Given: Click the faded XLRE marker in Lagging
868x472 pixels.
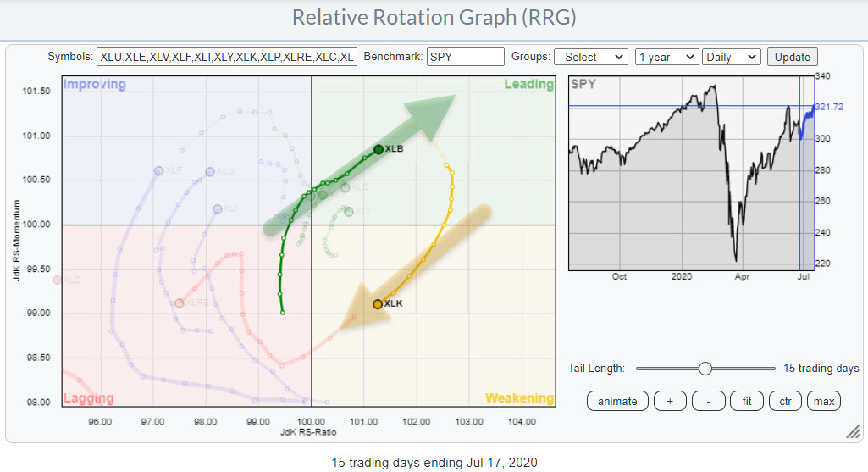Looking at the screenshot, I should coord(179,303).
